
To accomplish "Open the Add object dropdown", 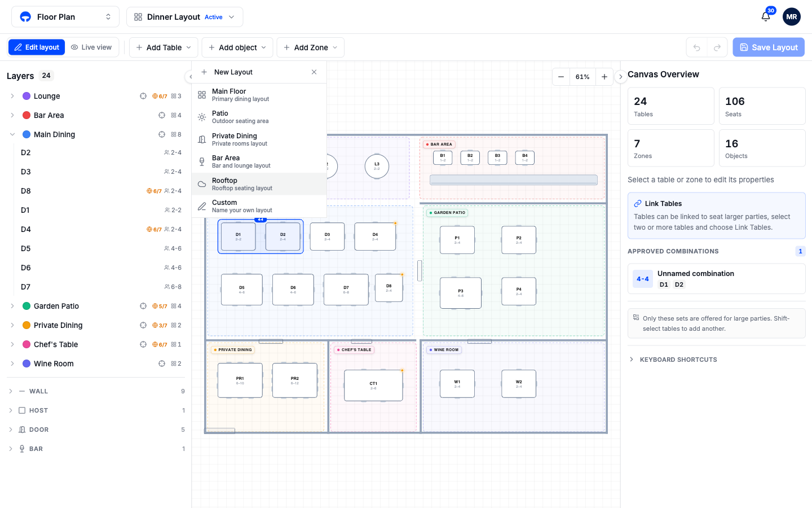I will (x=237, y=47).
